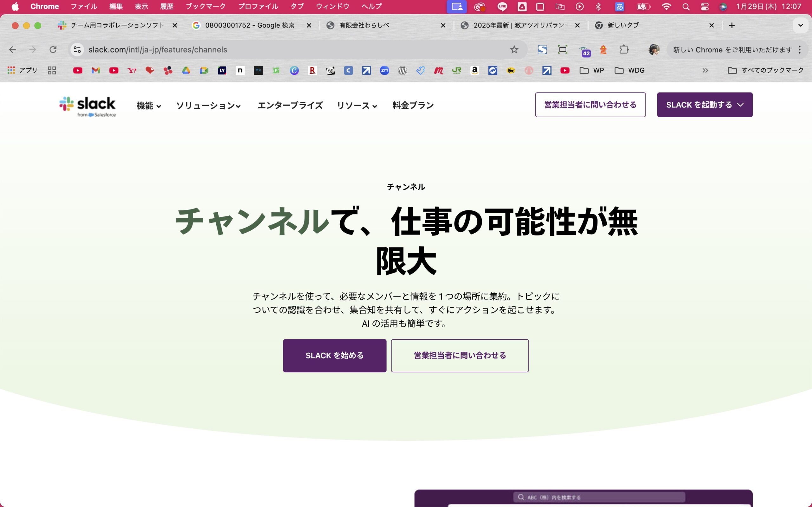This screenshot has width=812, height=507.
Task: Click the Gmail bookmark icon
Action: pos(95,70)
